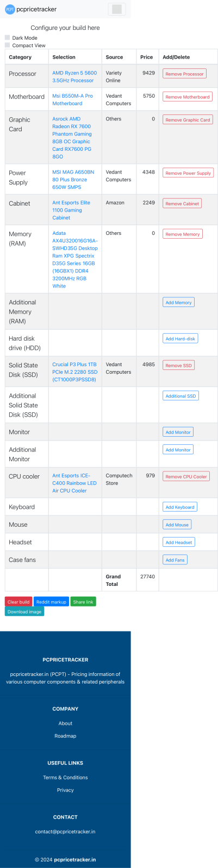
Task: Click the Additional SSD button
Action: tap(180, 396)
